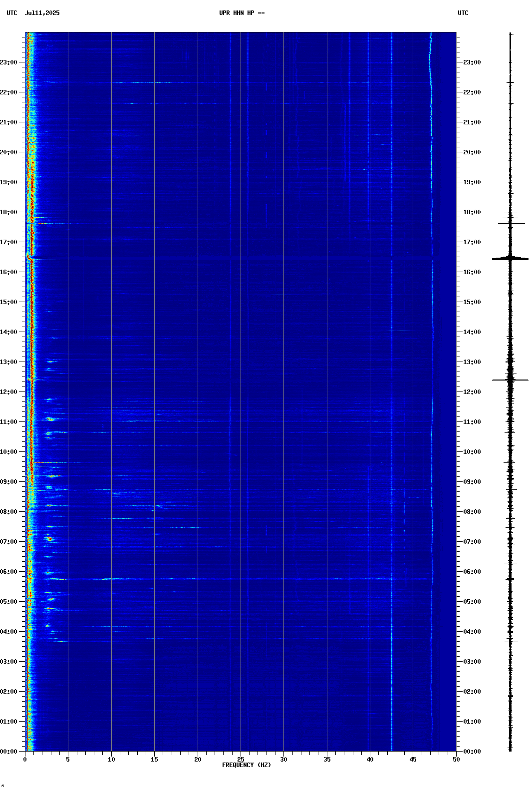
Task: Click the left axis 15:00 time label
Action: pos(8,302)
